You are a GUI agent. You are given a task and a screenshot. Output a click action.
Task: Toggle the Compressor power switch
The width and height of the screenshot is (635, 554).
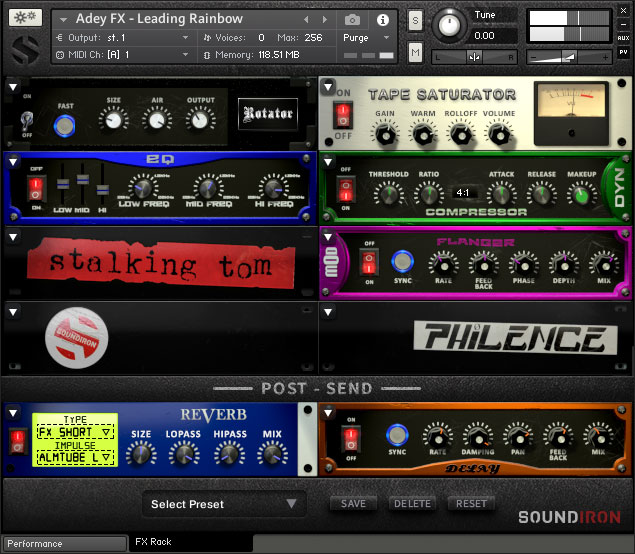tap(346, 189)
